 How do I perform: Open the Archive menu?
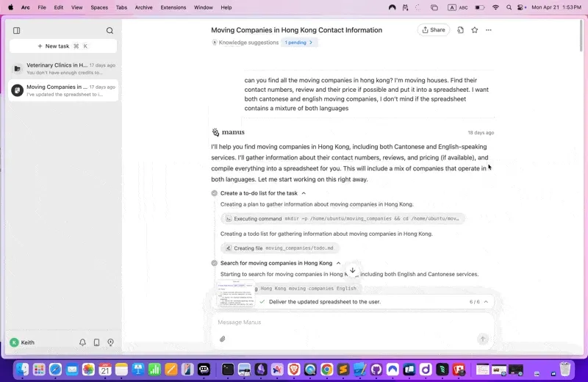[144, 7]
